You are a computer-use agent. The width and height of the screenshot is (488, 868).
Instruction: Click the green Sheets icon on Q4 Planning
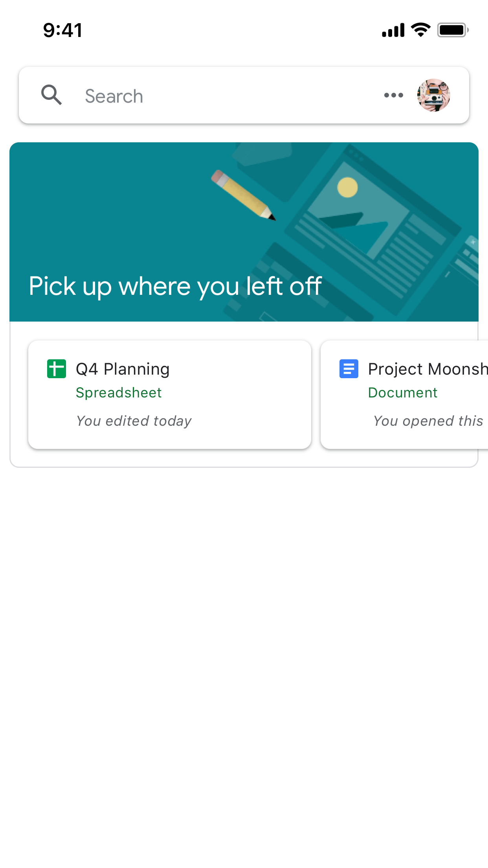pos(57,369)
